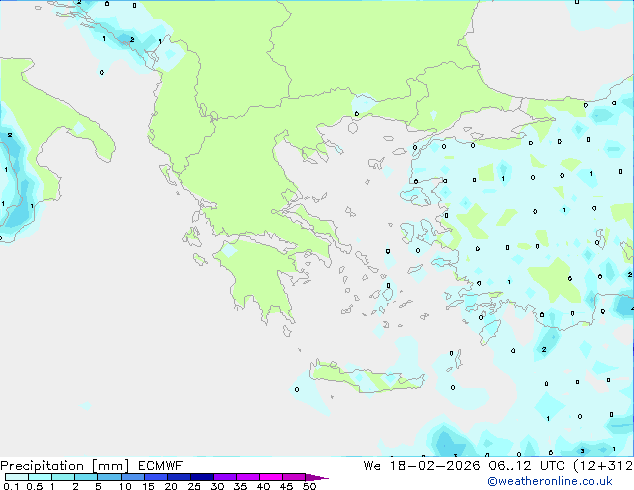This screenshot has width=634, height=490.
Task: Click the '15' legend value label
Action: click(x=148, y=486)
